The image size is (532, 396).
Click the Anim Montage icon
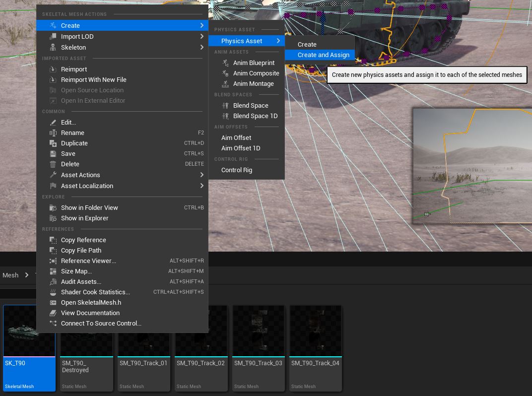(226, 83)
